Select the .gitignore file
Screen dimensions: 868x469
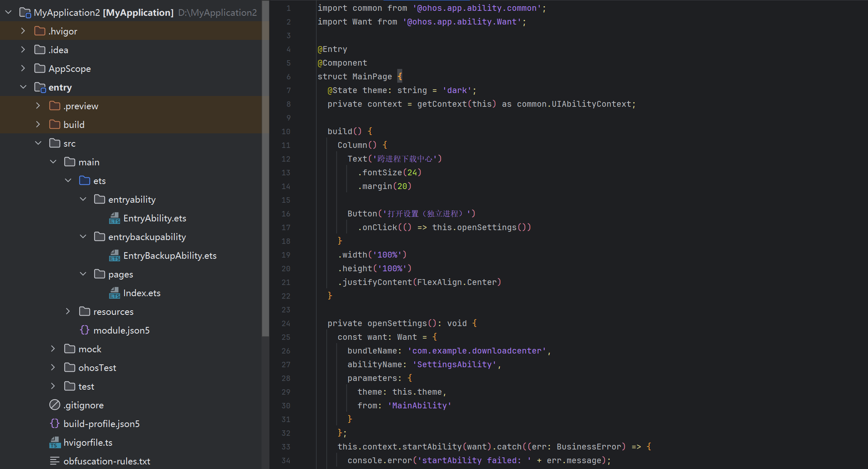click(83, 405)
